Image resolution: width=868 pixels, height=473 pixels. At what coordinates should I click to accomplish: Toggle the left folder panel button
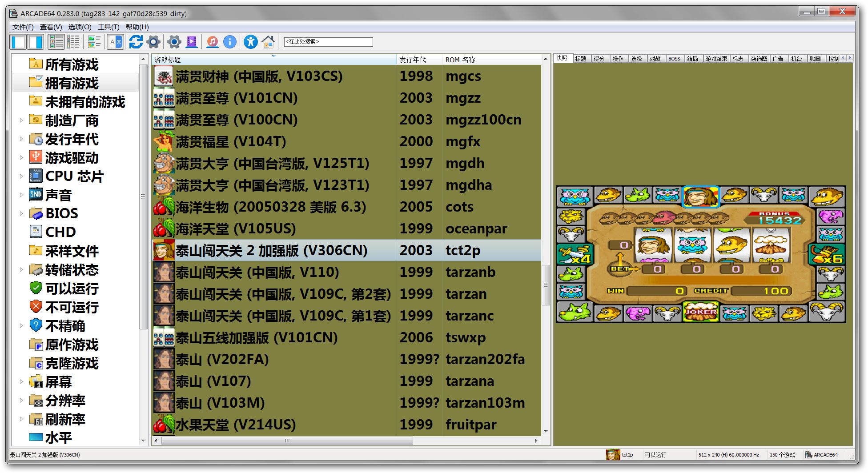point(19,42)
